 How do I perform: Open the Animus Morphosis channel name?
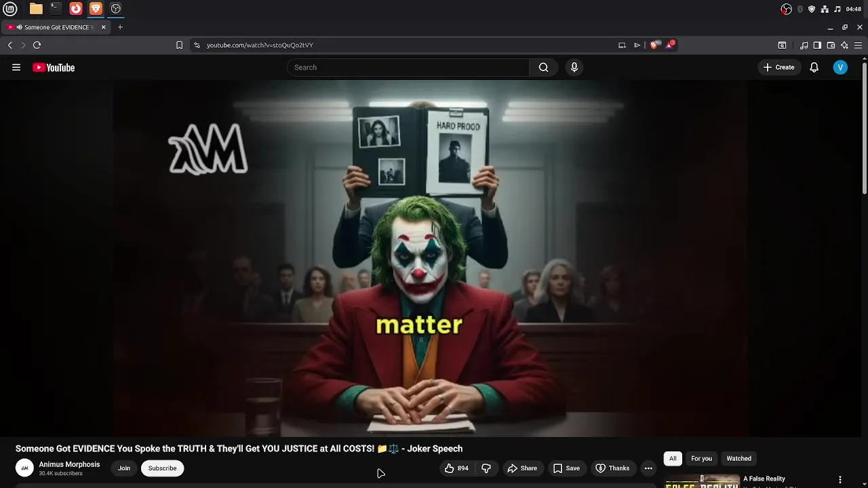pyautogui.click(x=69, y=464)
